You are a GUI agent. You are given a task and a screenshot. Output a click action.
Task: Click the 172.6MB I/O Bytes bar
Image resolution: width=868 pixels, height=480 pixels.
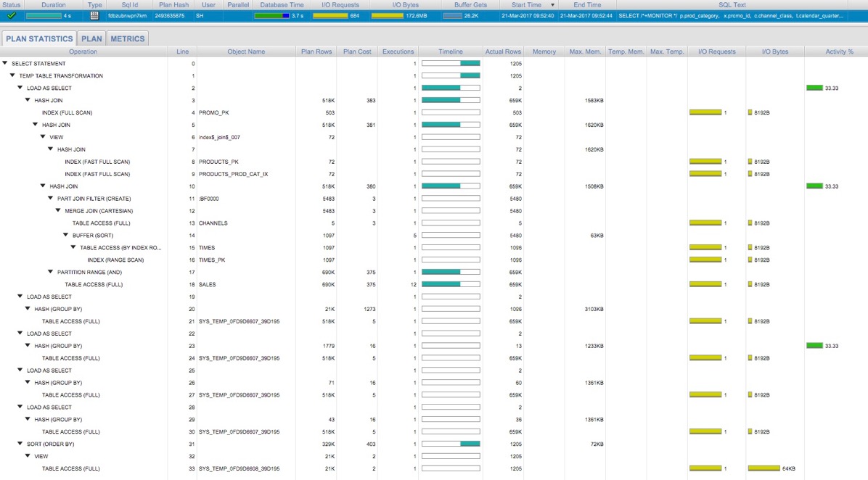coord(389,14)
